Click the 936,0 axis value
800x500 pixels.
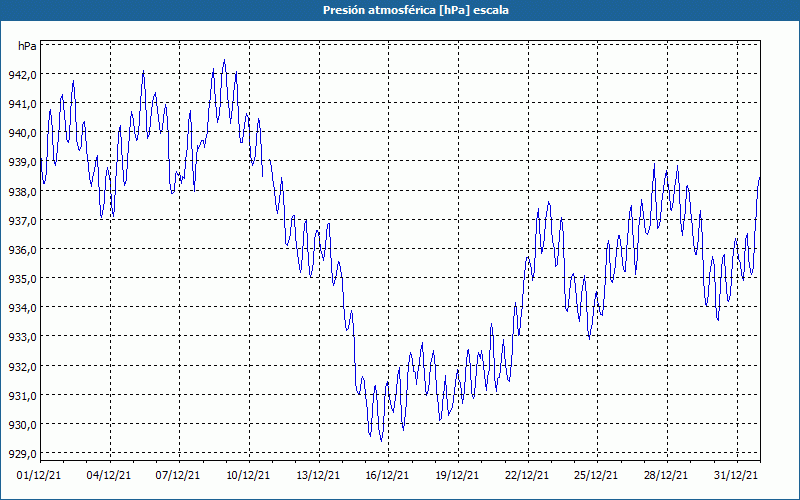(x=22, y=249)
